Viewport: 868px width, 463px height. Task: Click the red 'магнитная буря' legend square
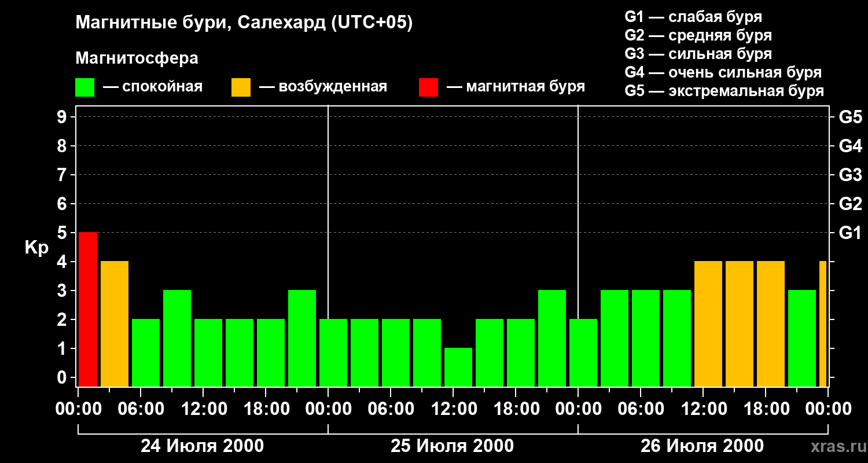point(429,87)
